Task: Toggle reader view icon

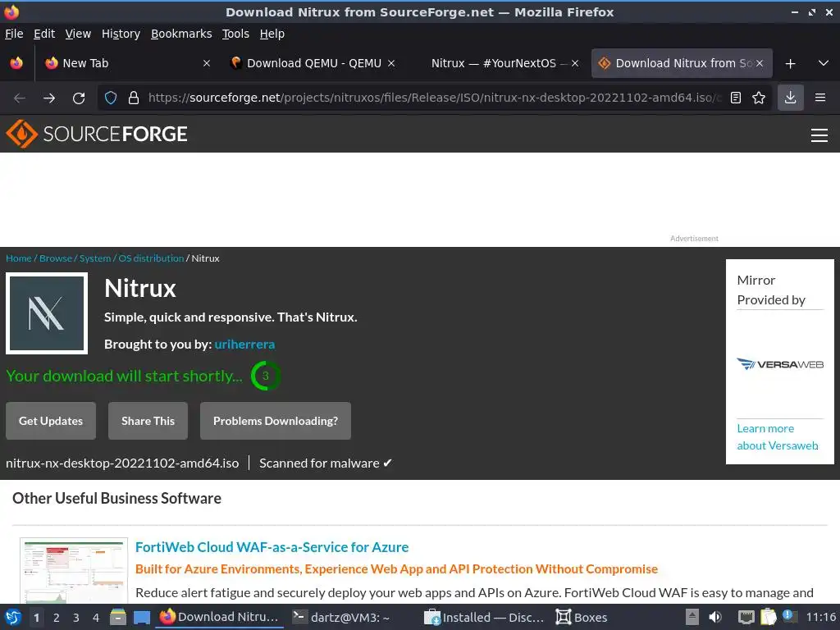Action: 736,98
